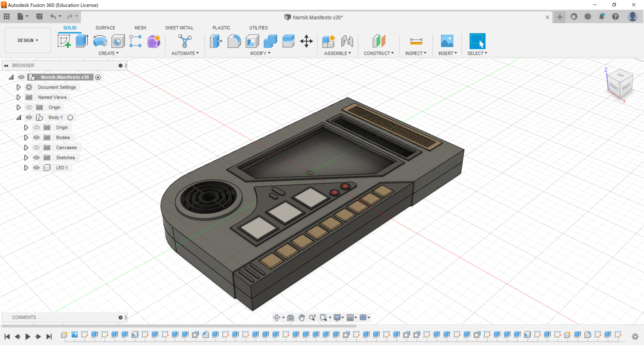Play the timeline history

(x=28, y=337)
